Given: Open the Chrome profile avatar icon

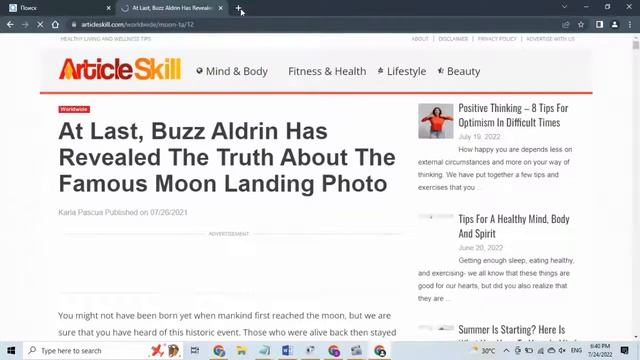Looking at the screenshot, I should pos(615,24).
